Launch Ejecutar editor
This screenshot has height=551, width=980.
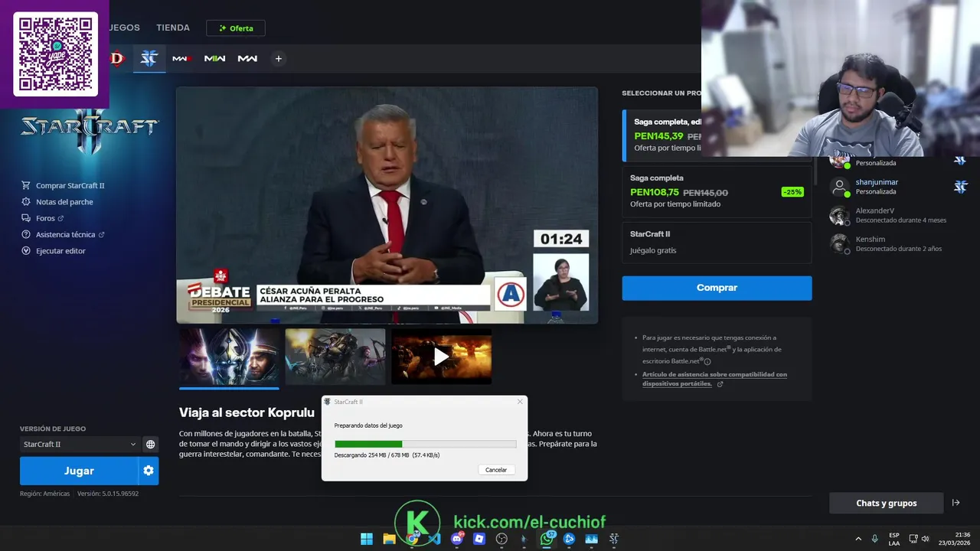[60, 251]
